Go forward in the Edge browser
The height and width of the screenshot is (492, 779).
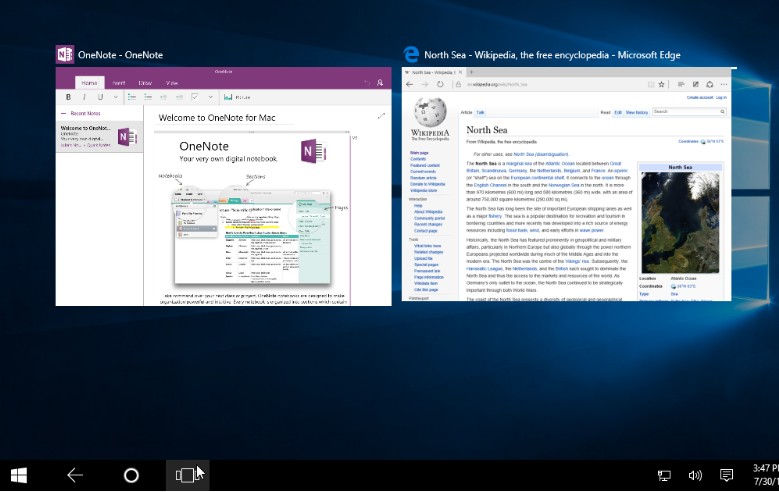coord(425,84)
